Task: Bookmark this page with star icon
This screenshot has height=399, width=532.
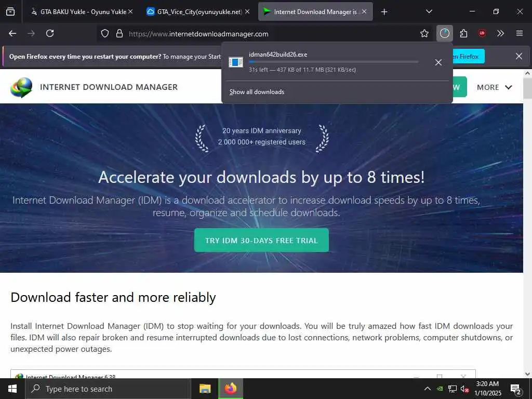Action: pos(424,33)
